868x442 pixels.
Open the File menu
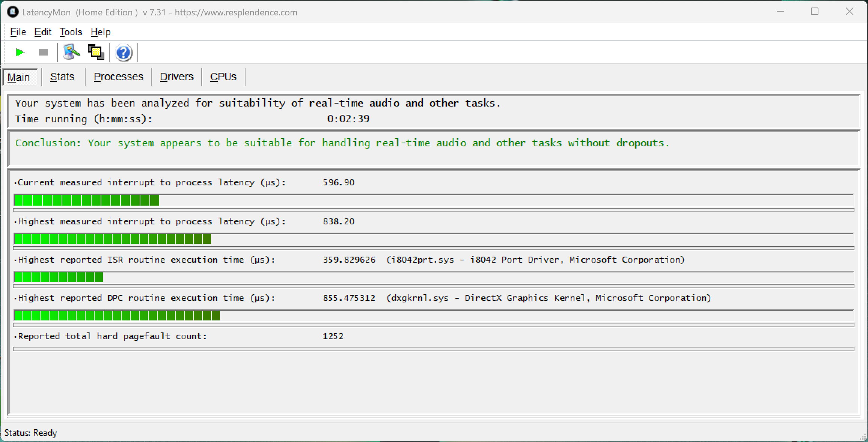pyautogui.click(x=18, y=32)
